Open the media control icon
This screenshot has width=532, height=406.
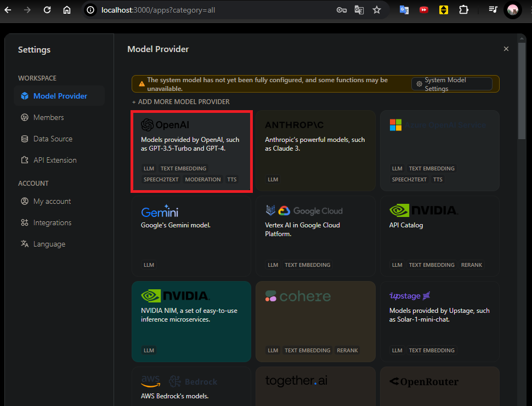point(493,10)
